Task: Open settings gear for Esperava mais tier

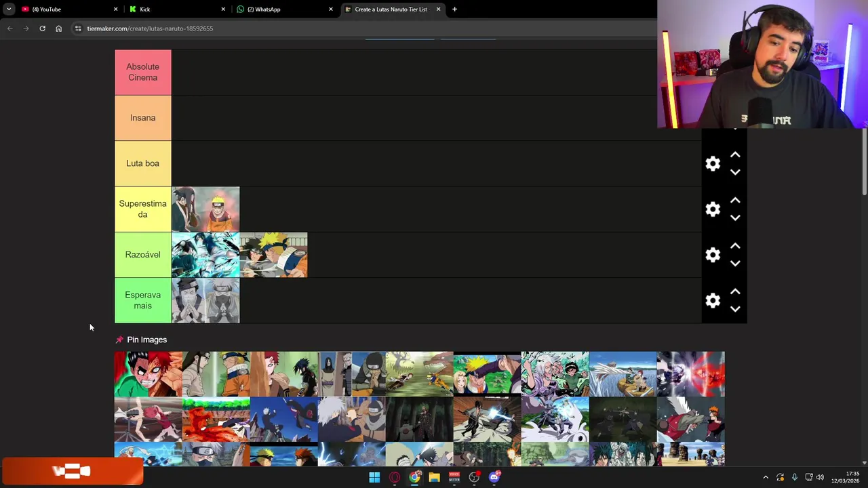Action: click(x=713, y=300)
